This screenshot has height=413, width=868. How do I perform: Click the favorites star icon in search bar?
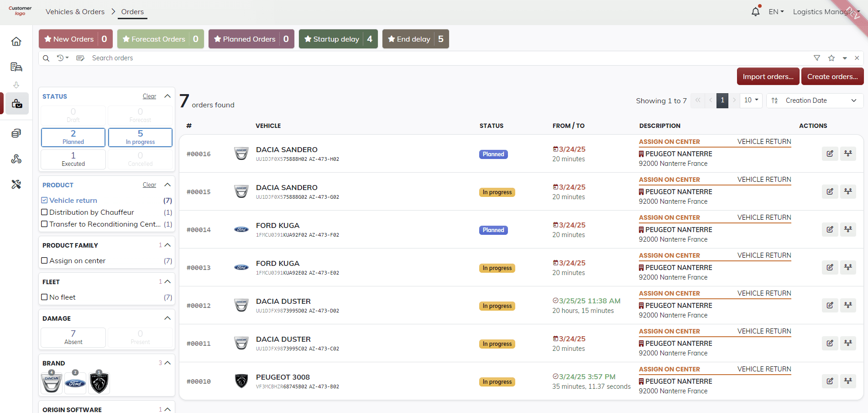pos(831,58)
